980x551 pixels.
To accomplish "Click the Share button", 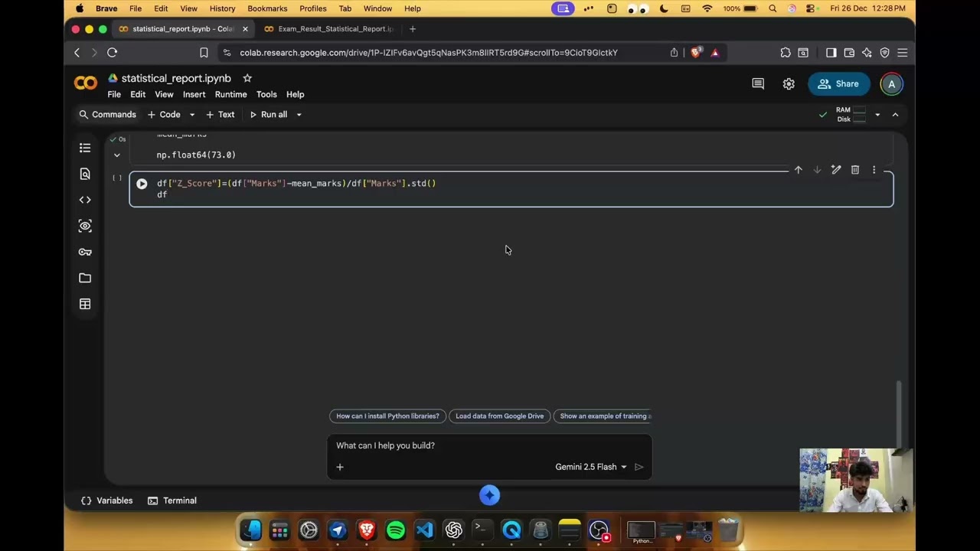I will pos(838,84).
